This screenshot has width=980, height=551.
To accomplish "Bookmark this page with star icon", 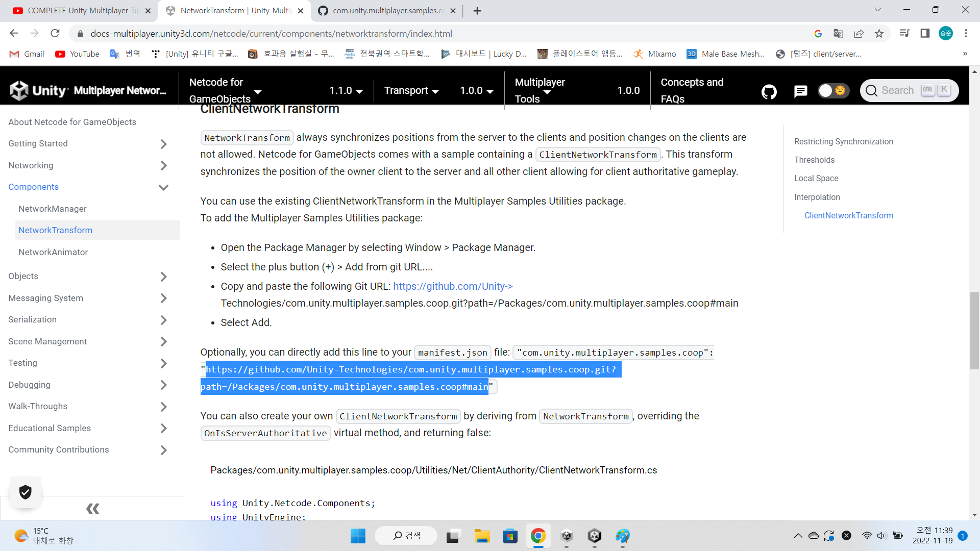I will 879,34.
